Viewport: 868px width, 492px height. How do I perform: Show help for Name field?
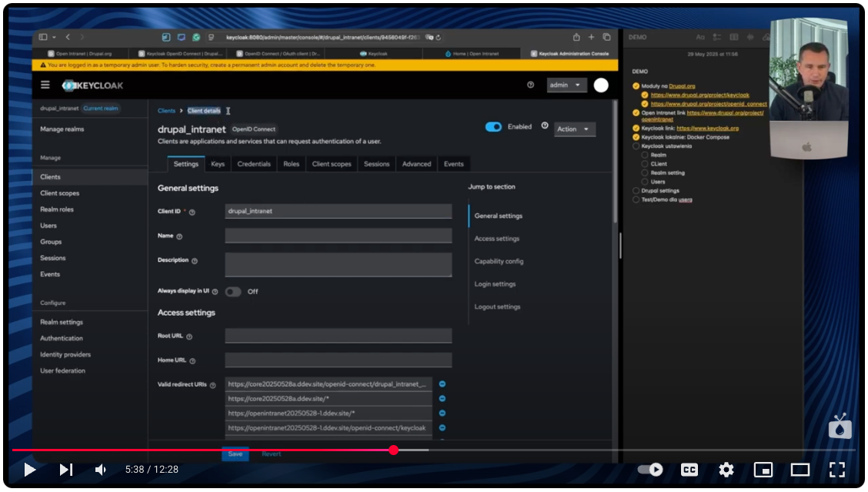(179, 236)
